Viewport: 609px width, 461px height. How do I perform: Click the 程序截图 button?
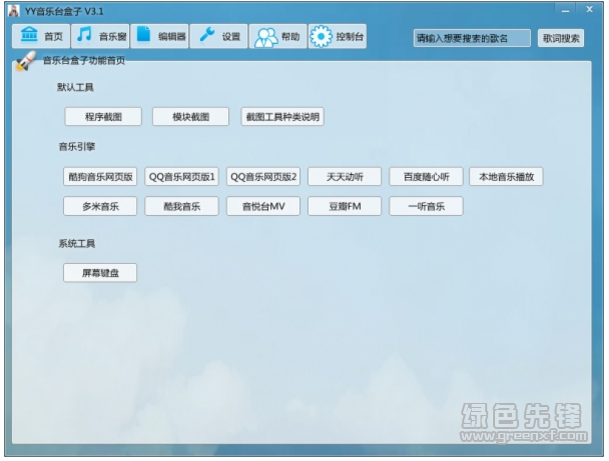pos(103,117)
